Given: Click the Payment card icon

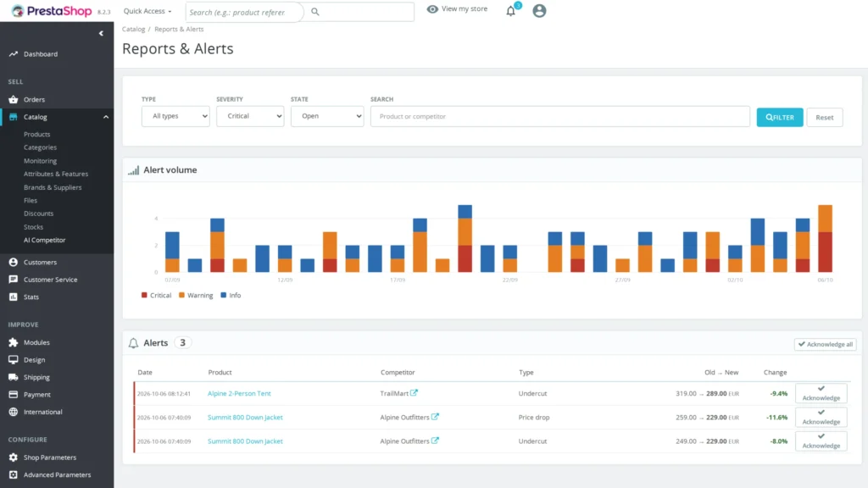Looking at the screenshot, I should coord(14,395).
